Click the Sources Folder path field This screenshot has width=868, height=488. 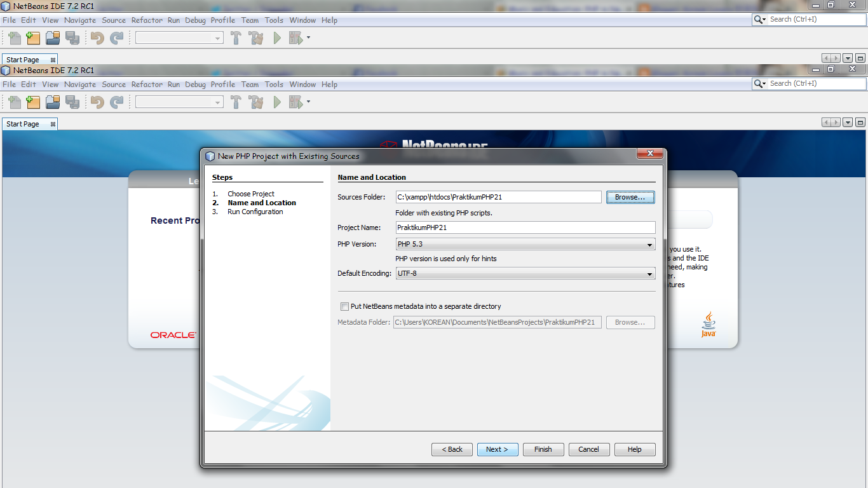(x=498, y=198)
